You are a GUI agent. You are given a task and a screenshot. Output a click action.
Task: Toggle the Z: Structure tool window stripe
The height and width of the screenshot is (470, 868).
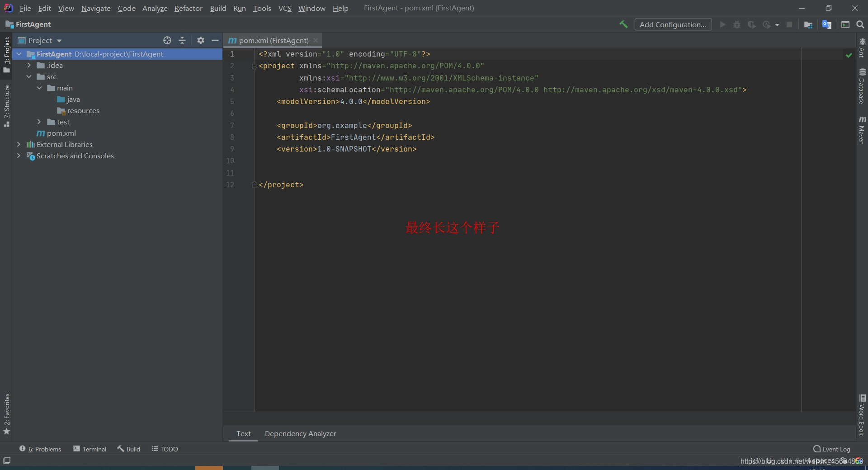tap(6, 106)
